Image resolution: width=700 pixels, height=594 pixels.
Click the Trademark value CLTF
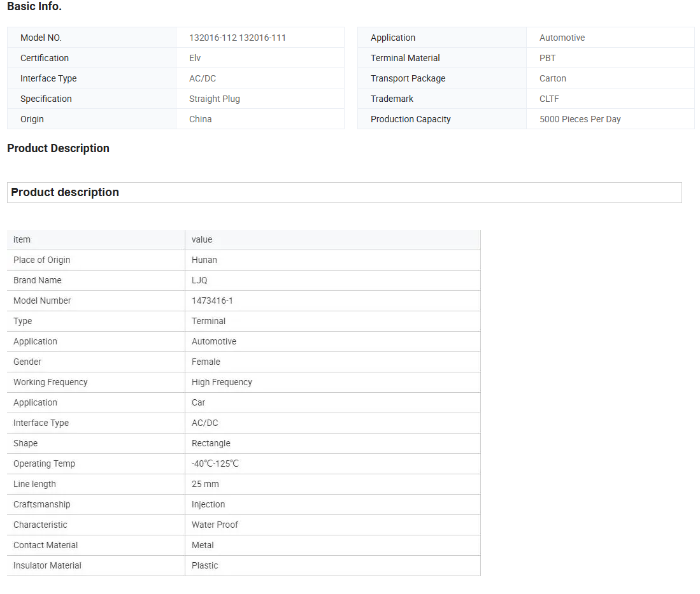click(549, 99)
